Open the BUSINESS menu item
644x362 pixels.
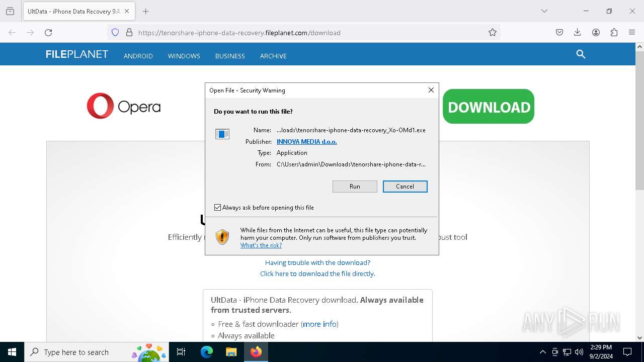(230, 56)
